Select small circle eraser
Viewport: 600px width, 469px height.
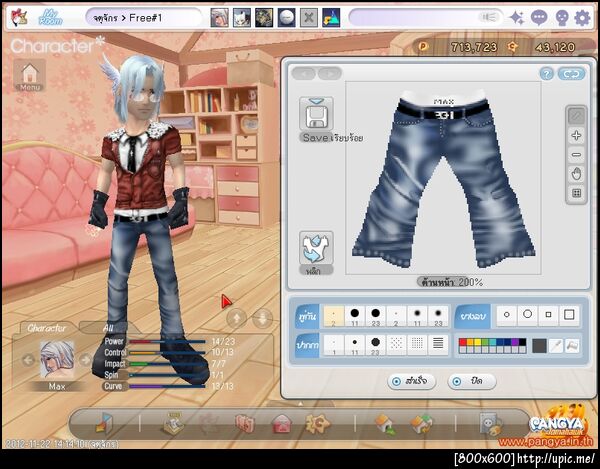pyautogui.click(x=507, y=315)
